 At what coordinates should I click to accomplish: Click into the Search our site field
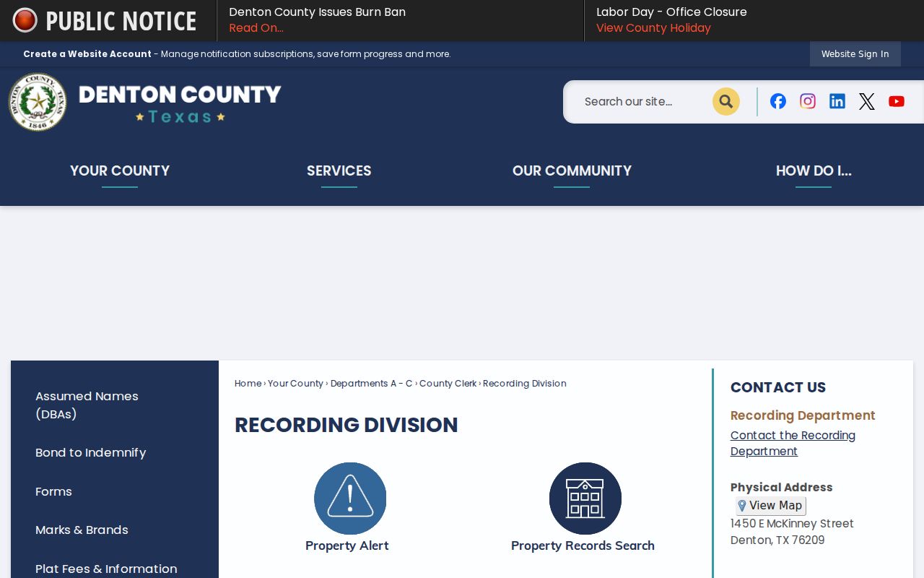point(642,102)
